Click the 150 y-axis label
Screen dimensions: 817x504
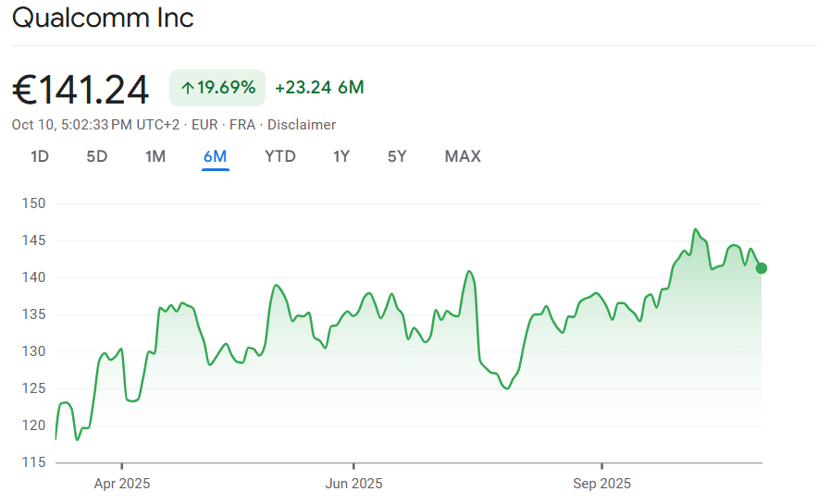[x=34, y=203]
